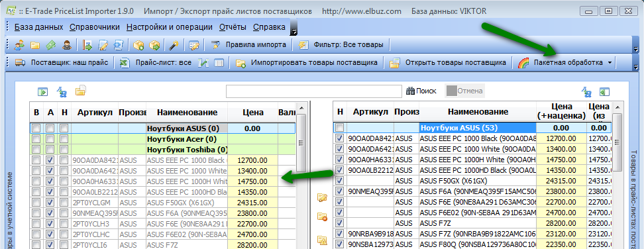The height and width of the screenshot is (249, 644).
Task: Click the folder with pencil icon between tables
Action: tap(323, 198)
